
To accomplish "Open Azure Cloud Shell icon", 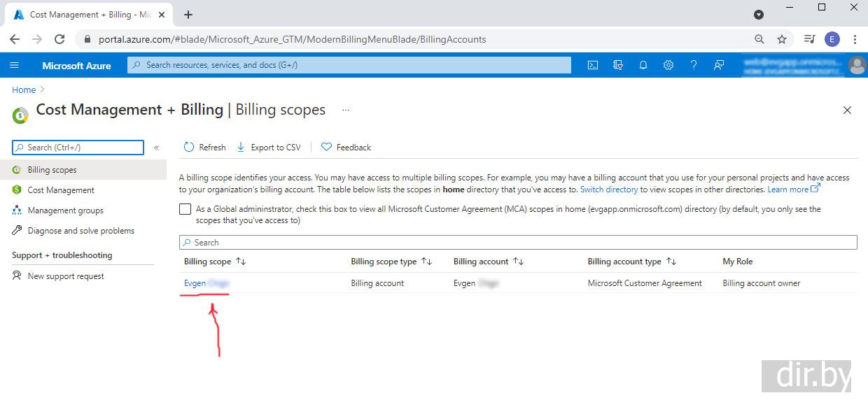I will 592,65.
